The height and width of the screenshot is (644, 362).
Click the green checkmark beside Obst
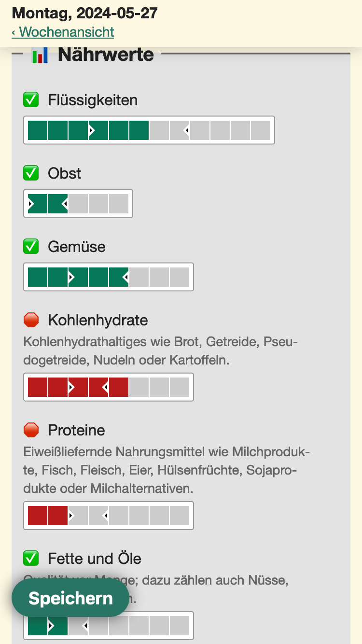click(31, 173)
